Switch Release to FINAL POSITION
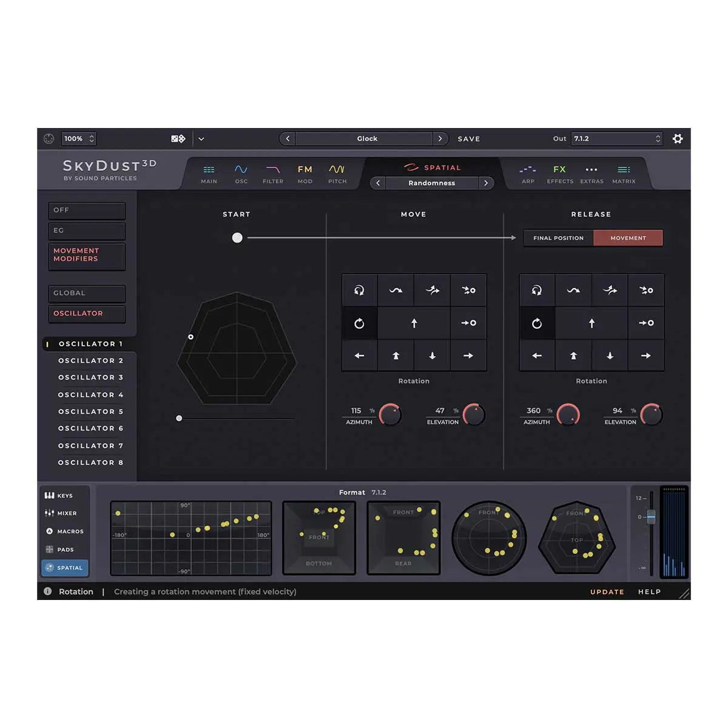The height and width of the screenshot is (728, 728). [x=557, y=238]
